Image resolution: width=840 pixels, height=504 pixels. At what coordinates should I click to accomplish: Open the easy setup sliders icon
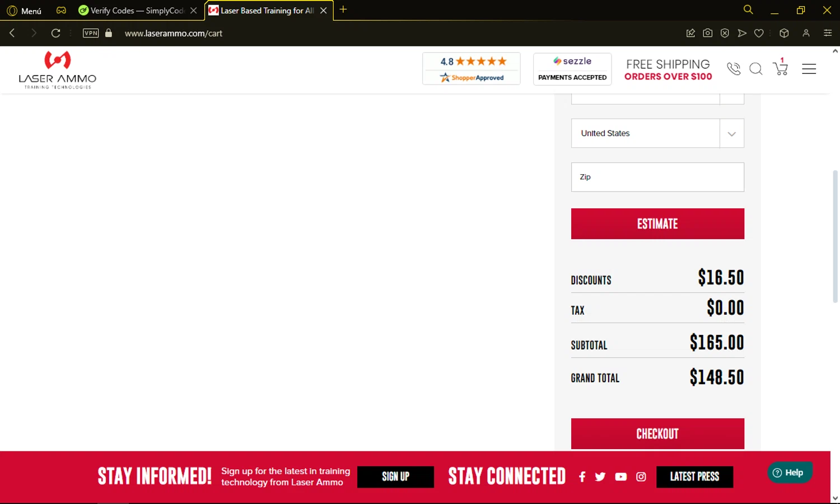[x=828, y=33]
